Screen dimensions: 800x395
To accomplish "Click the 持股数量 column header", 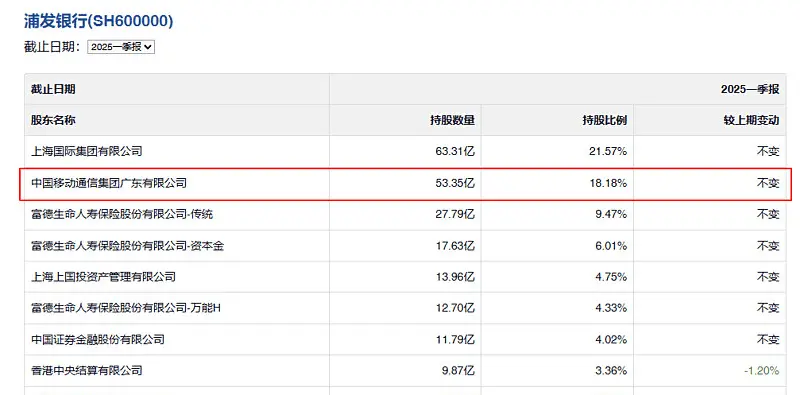I will click(452, 120).
